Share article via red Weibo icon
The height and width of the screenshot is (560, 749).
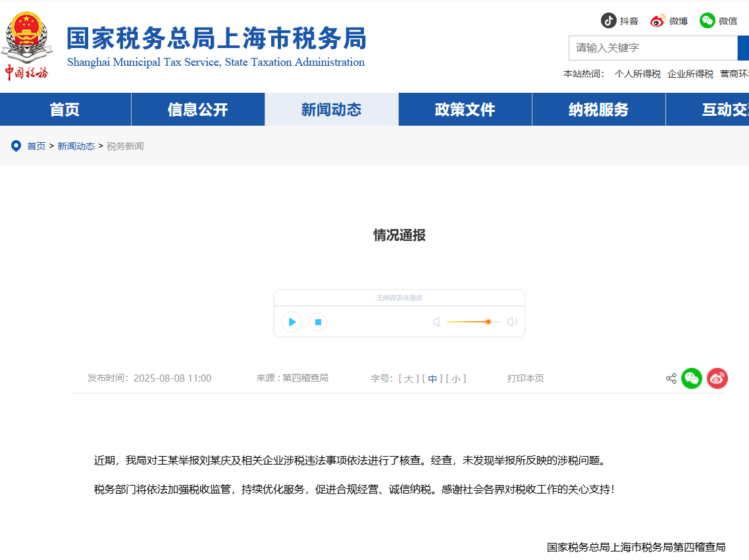pyautogui.click(x=717, y=378)
